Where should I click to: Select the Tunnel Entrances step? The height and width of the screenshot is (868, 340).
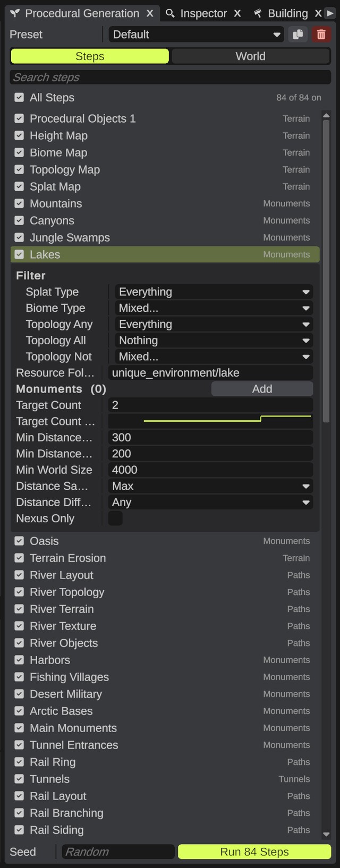165,745
